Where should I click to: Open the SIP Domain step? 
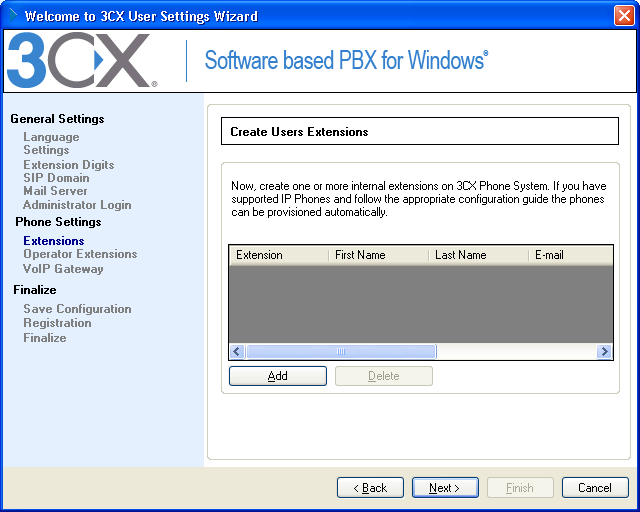[x=56, y=178]
